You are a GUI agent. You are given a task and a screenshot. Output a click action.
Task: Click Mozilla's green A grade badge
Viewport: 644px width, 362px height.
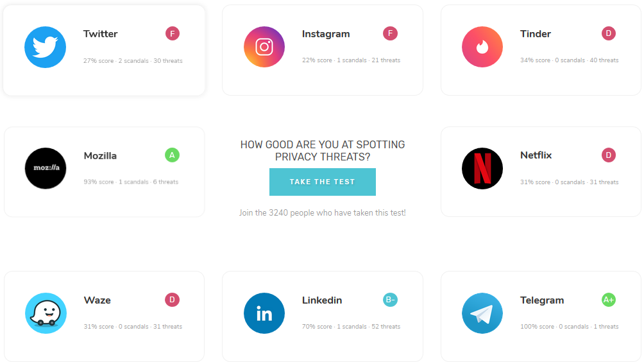pos(172,155)
